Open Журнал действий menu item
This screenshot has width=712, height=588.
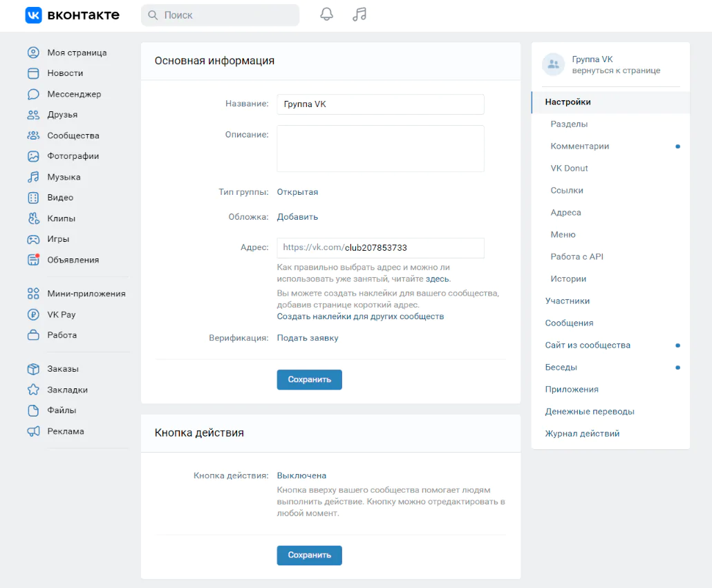[x=582, y=434]
